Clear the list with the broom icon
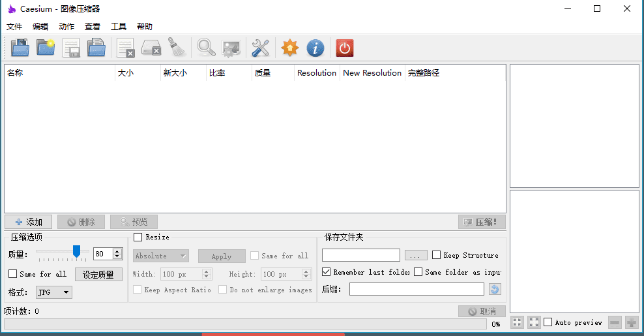 tap(177, 47)
